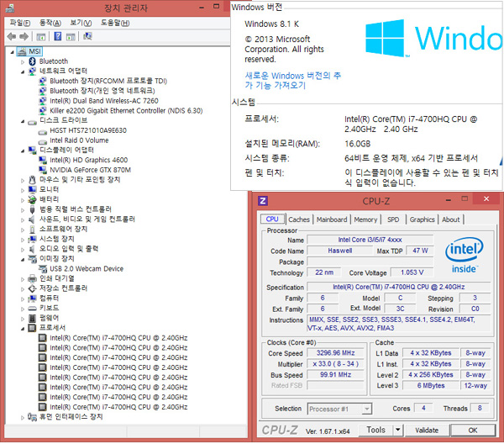Open the 동작(A) menu
This screenshot has height=444, width=504.
point(50,23)
